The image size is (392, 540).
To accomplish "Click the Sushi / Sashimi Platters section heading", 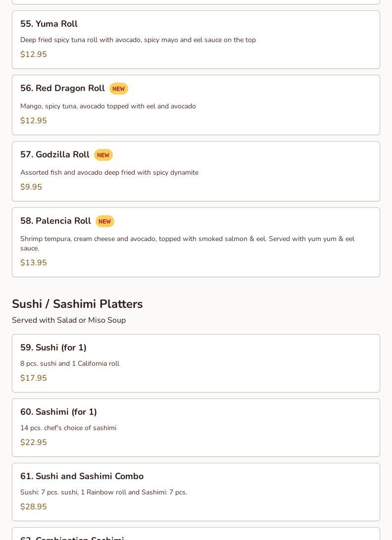I will 77,304.
